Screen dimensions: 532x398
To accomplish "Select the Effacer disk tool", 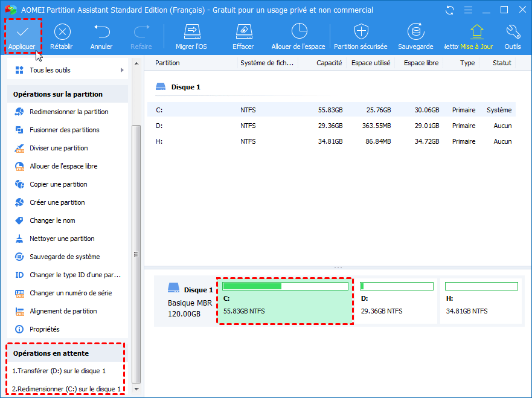I will (x=243, y=31).
